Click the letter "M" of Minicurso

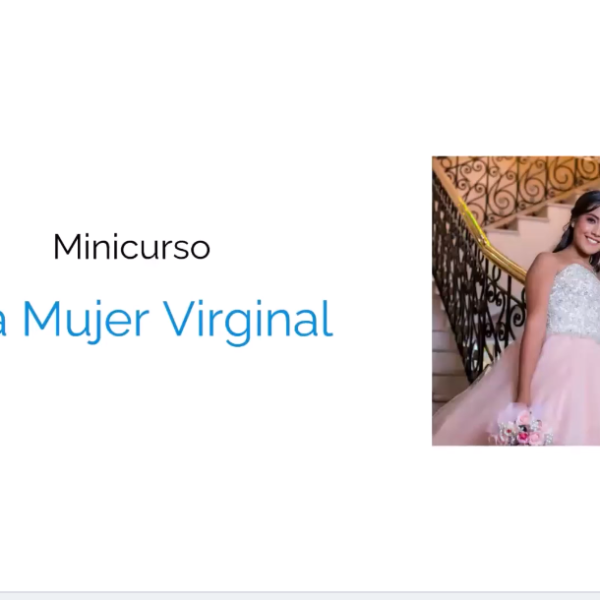[x=68, y=247]
